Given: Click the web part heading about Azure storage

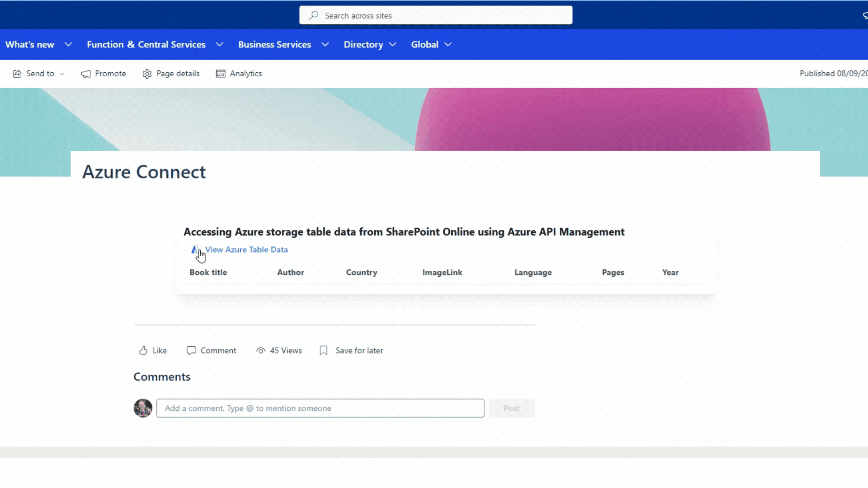Looking at the screenshot, I should [404, 232].
